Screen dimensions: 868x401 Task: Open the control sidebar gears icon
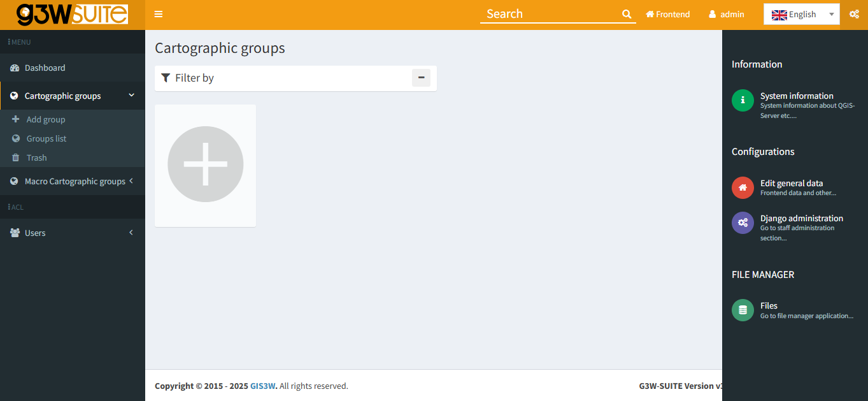coord(854,14)
